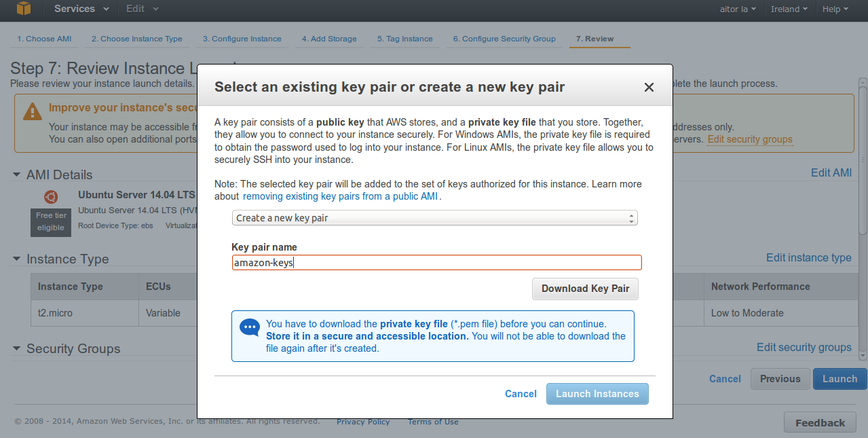The height and width of the screenshot is (438, 868).
Task: Collapse the AMI Details section
Action: click(17, 175)
